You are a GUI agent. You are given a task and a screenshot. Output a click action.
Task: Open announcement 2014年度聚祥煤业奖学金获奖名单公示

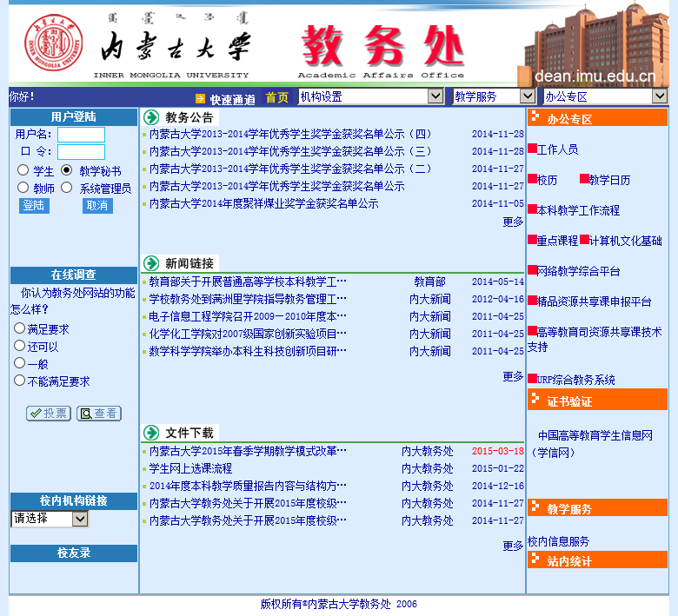tap(263, 203)
